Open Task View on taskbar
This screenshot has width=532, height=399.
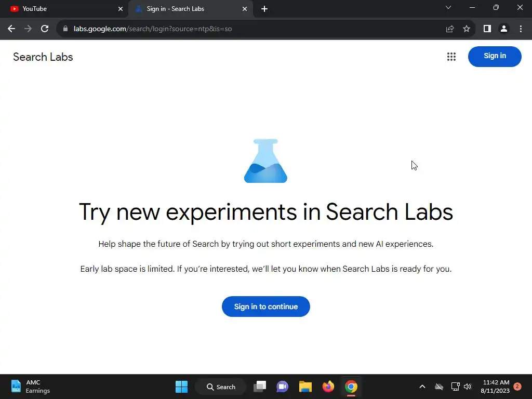(x=260, y=387)
